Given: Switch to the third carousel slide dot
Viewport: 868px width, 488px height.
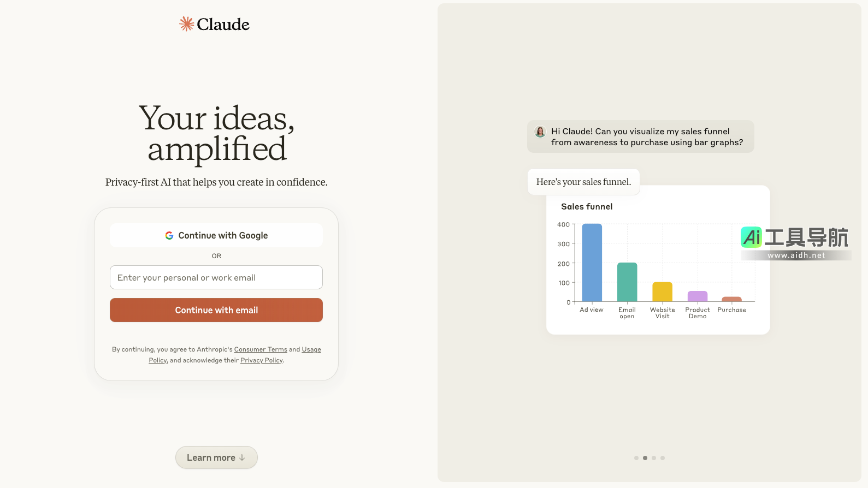Looking at the screenshot, I should (x=654, y=458).
